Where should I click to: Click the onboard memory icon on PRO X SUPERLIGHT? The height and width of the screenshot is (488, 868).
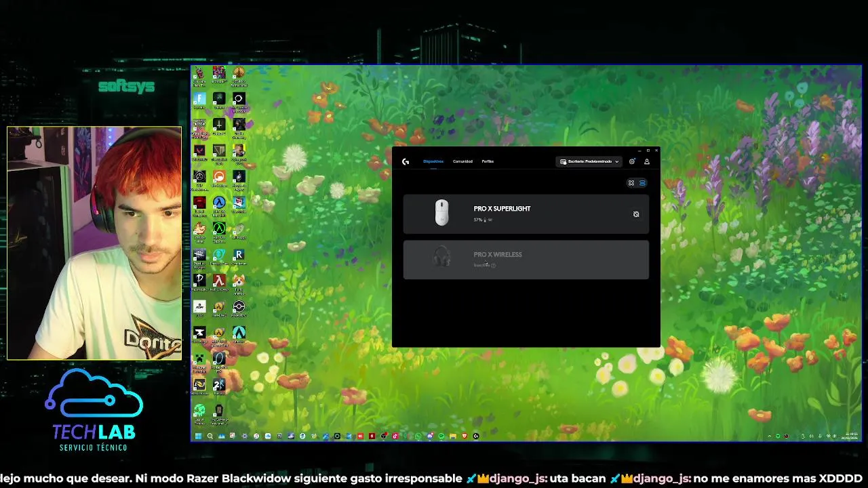636,214
